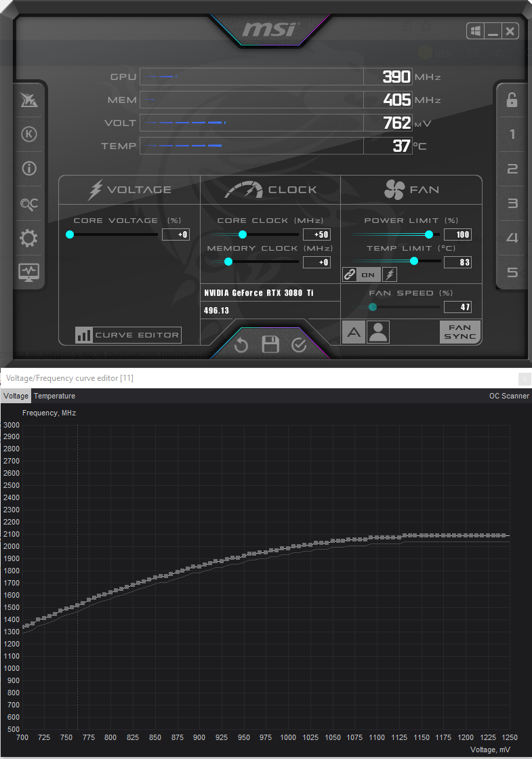The height and width of the screenshot is (759, 532).
Task: Click the Temp Limit 83 value field
Action: (457, 262)
